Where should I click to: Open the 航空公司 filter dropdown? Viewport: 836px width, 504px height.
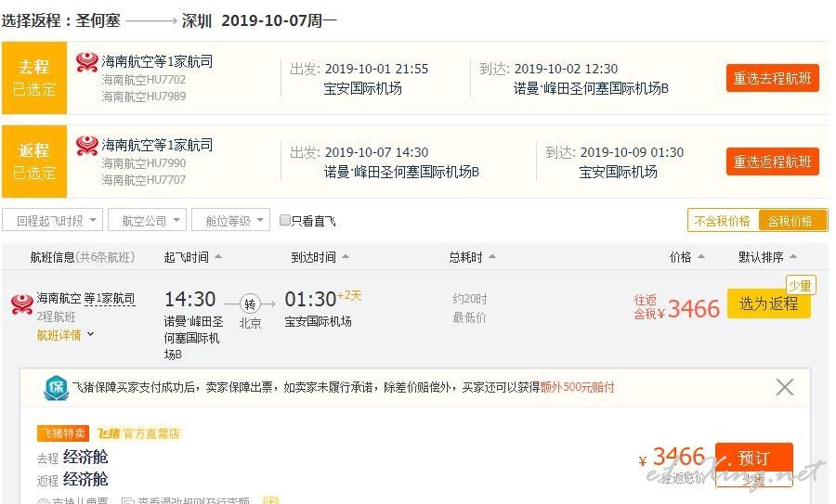[x=147, y=220]
